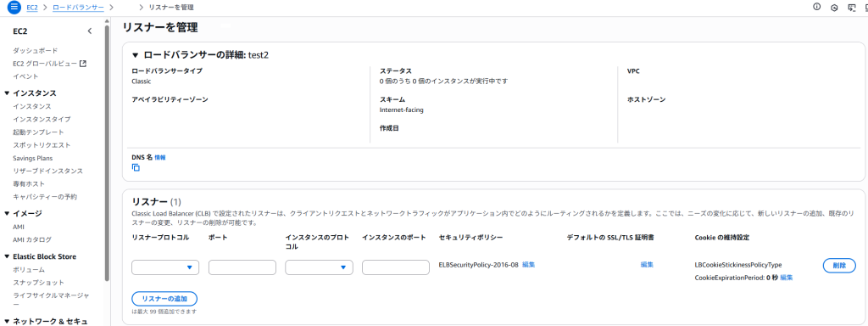The width and height of the screenshot is (868, 326).
Task: Select ダッシュボード in the sidebar
Action: [36, 50]
